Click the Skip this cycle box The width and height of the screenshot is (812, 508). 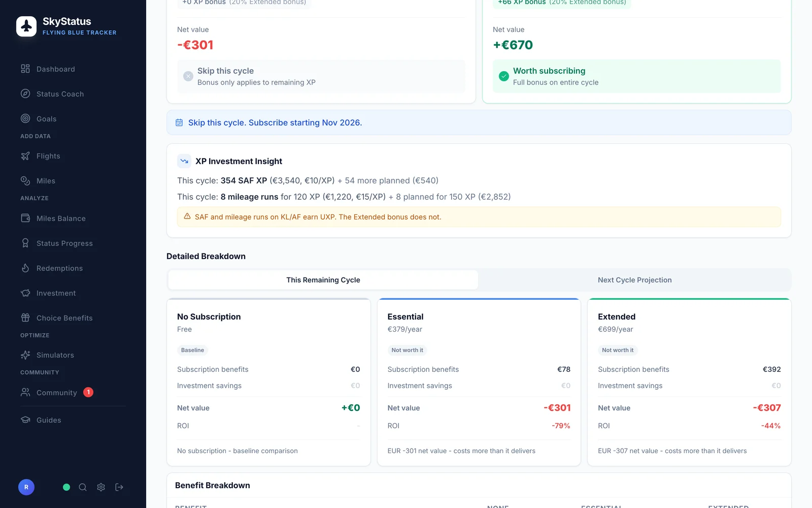tap(321, 76)
